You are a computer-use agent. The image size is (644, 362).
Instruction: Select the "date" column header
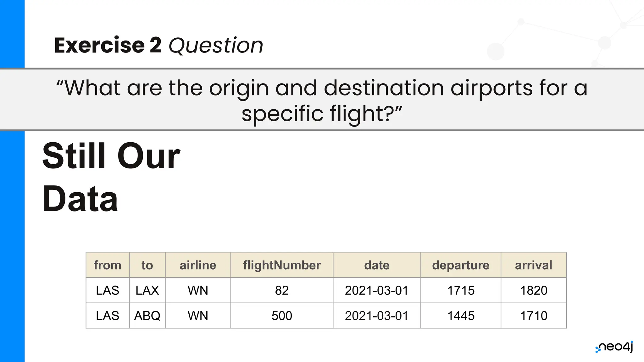(x=377, y=265)
